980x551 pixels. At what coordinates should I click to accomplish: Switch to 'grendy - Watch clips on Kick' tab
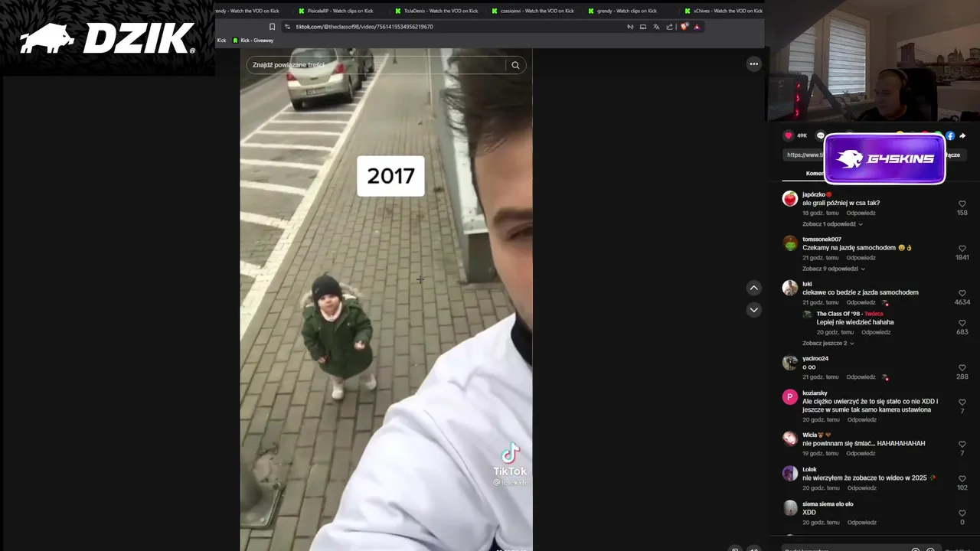click(x=625, y=11)
